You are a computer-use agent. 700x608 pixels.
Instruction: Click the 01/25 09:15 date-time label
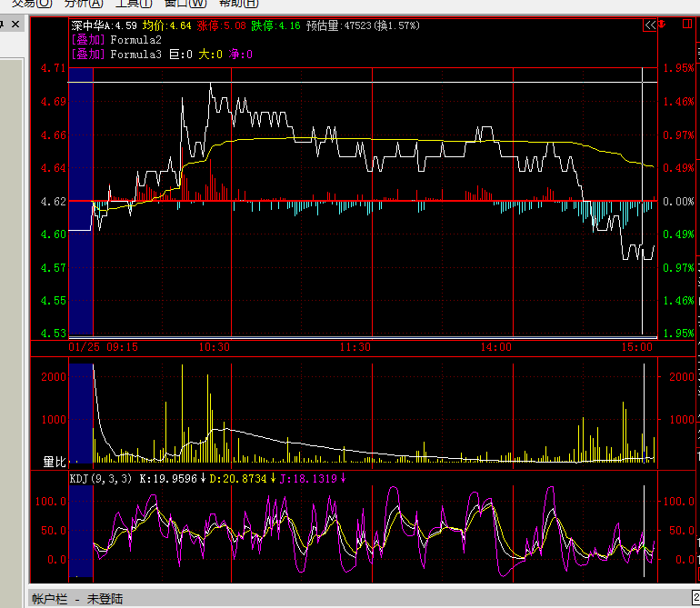(x=103, y=347)
